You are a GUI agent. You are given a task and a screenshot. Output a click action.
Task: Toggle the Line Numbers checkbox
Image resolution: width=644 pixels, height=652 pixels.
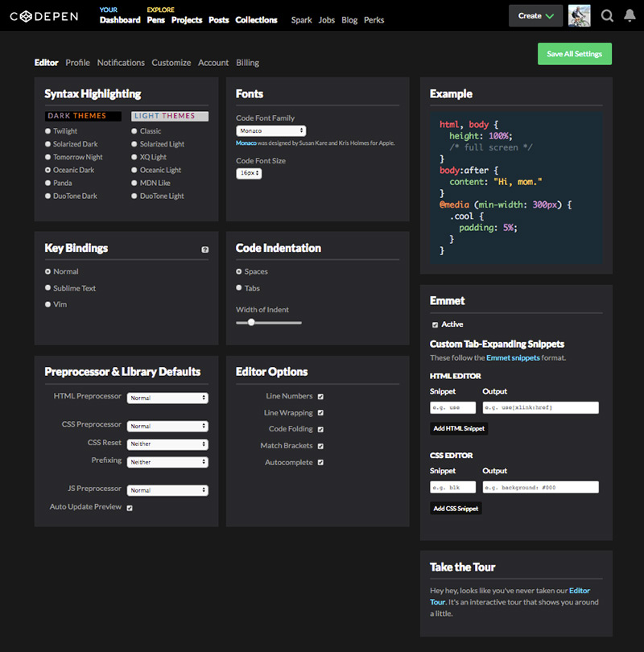click(320, 397)
